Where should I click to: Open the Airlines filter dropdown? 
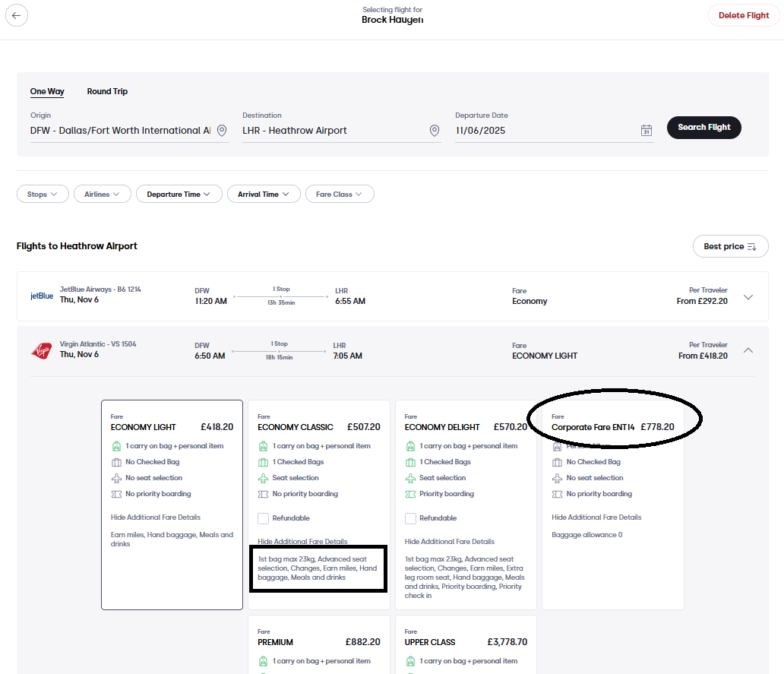click(x=103, y=194)
